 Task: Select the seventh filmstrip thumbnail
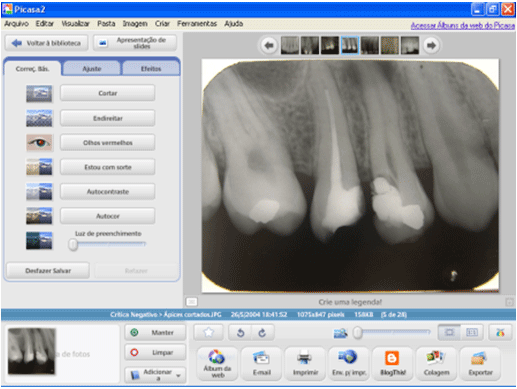(x=410, y=45)
